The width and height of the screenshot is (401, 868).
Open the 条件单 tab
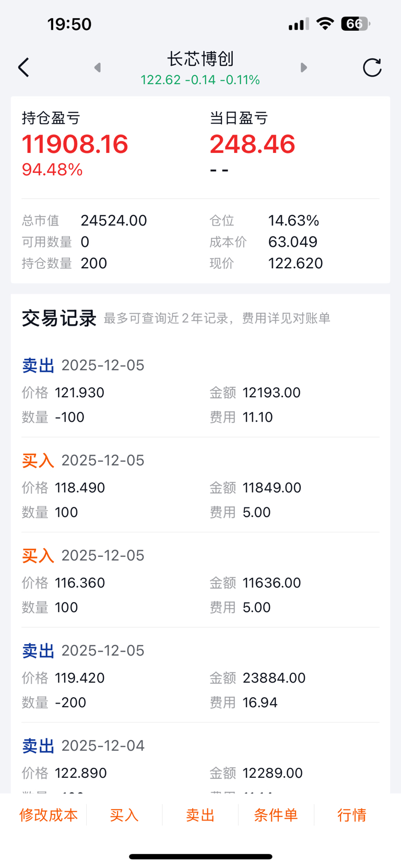[x=276, y=815]
